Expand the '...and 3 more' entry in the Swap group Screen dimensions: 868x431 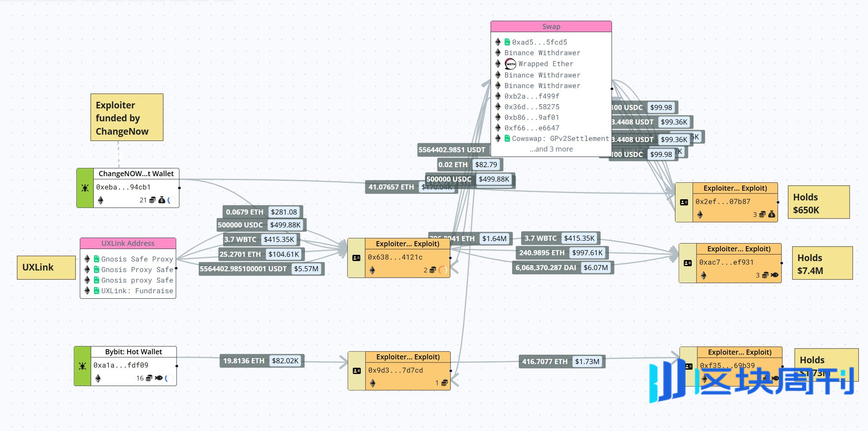click(551, 149)
